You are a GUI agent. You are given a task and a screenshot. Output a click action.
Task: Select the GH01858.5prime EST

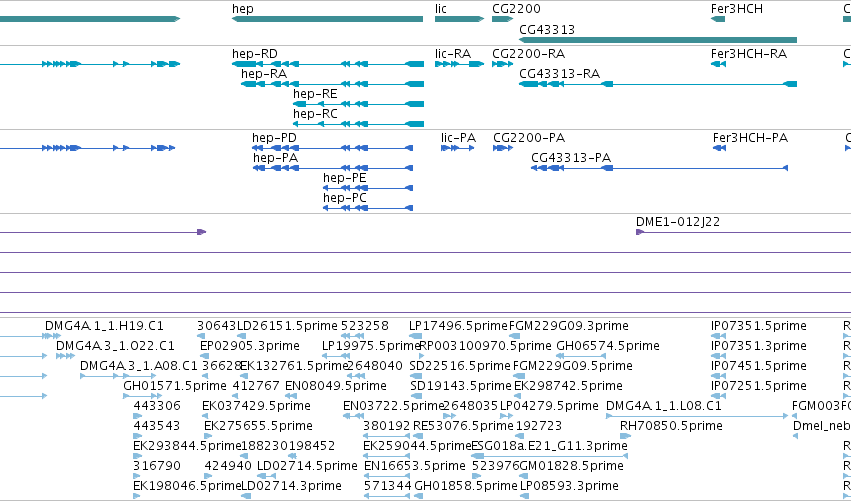[x=419, y=496]
